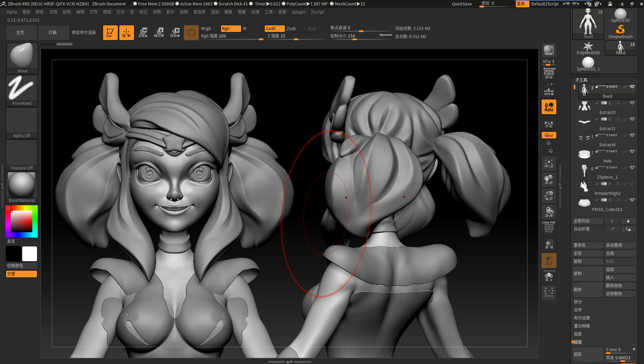Click the BPR render icon
The width and height of the screenshot is (644, 364).
click(549, 50)
